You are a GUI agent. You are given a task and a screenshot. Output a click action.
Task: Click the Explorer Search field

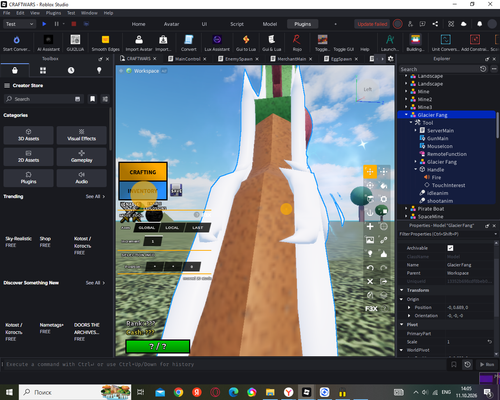pyautogui.click(x=439, y=69)
